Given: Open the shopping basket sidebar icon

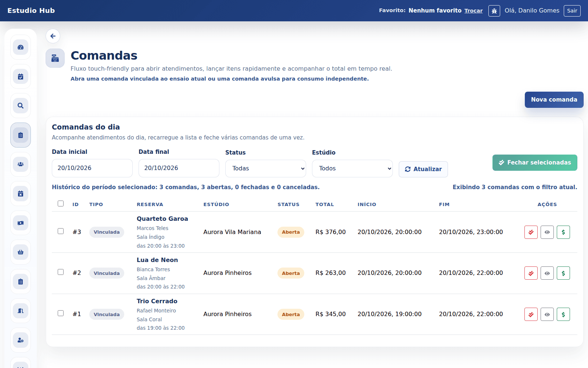Looking at the screenshot, I should 21,252.
